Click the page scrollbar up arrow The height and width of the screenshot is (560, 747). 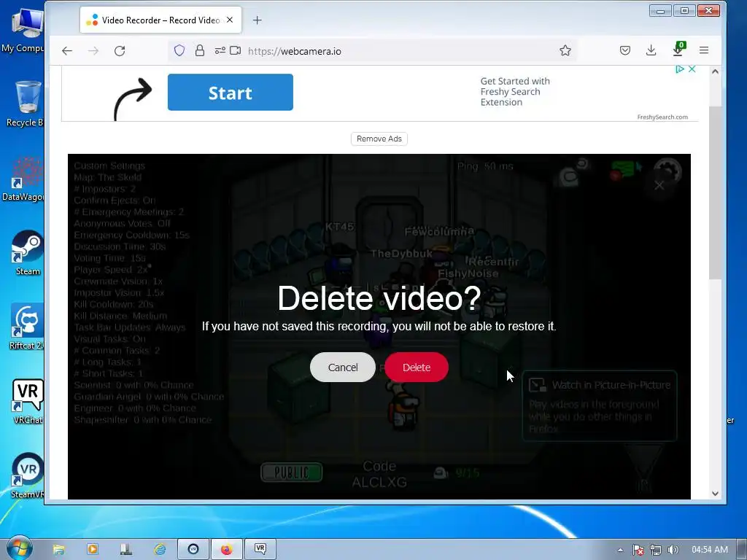715,71
